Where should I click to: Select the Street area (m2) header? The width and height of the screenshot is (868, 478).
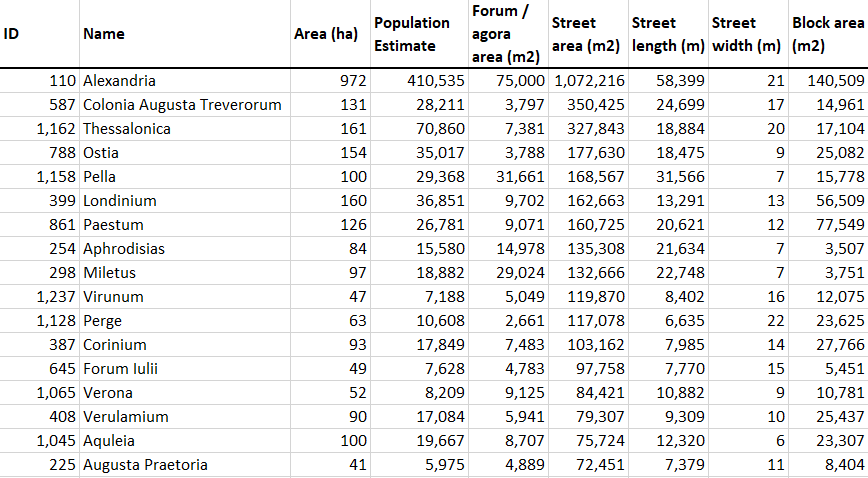(588, 34)
